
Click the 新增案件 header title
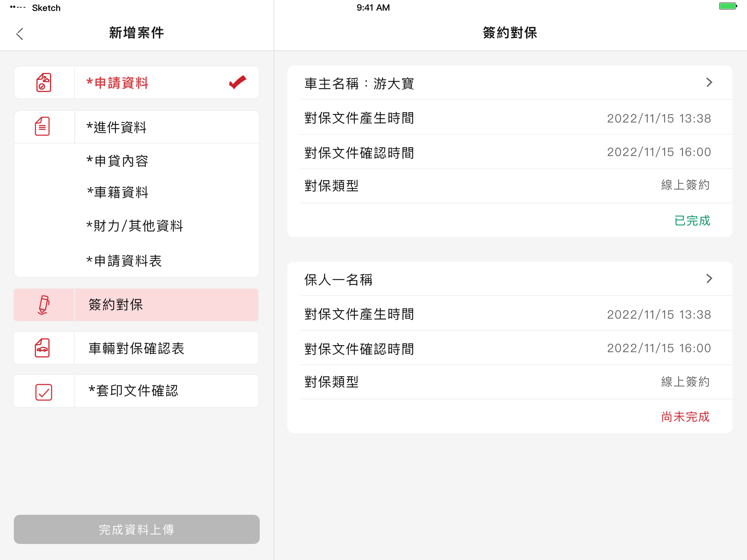[136, 33]
